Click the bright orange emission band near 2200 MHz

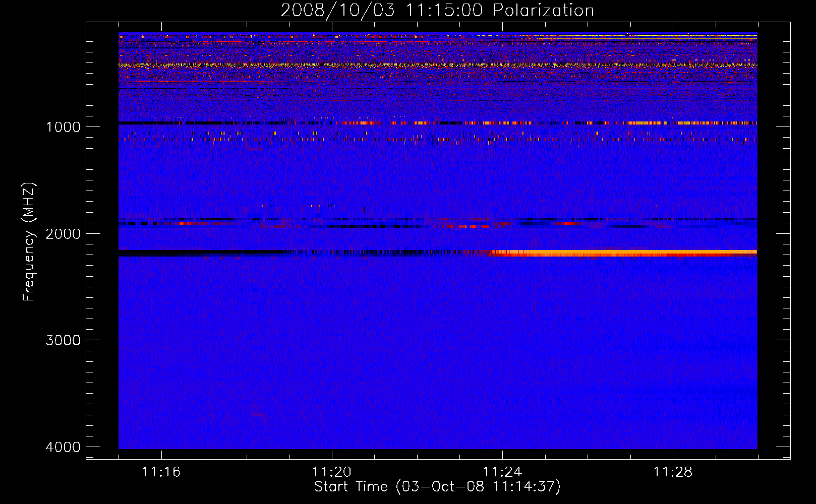click(x=623, y=253)
